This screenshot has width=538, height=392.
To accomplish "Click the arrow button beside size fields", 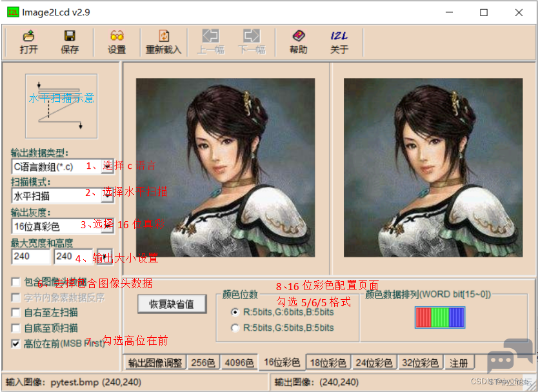I will coord(105,257).
